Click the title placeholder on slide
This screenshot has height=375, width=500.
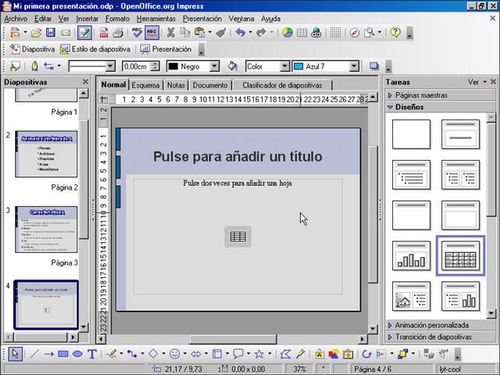pos(238,156)
